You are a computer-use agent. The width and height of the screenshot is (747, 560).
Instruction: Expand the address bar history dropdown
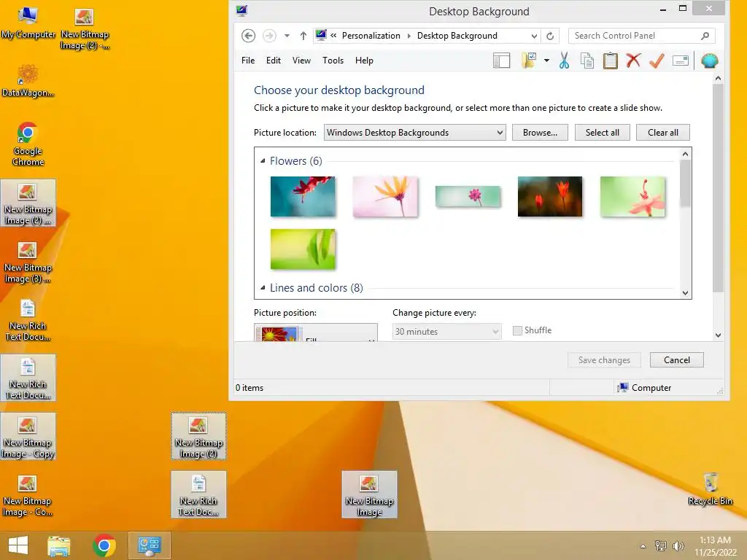tap(534, 36)
